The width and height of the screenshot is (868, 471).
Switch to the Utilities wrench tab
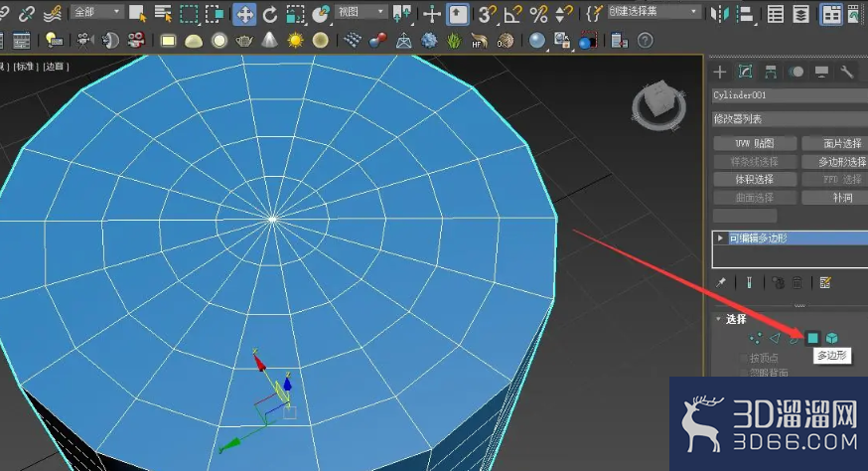coord(847,72)
